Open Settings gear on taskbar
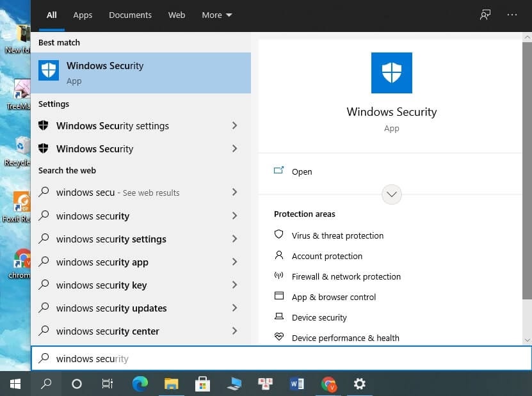The width and height of the screenshot is (532, 396). pyautogui.click(x=359, y=384)
